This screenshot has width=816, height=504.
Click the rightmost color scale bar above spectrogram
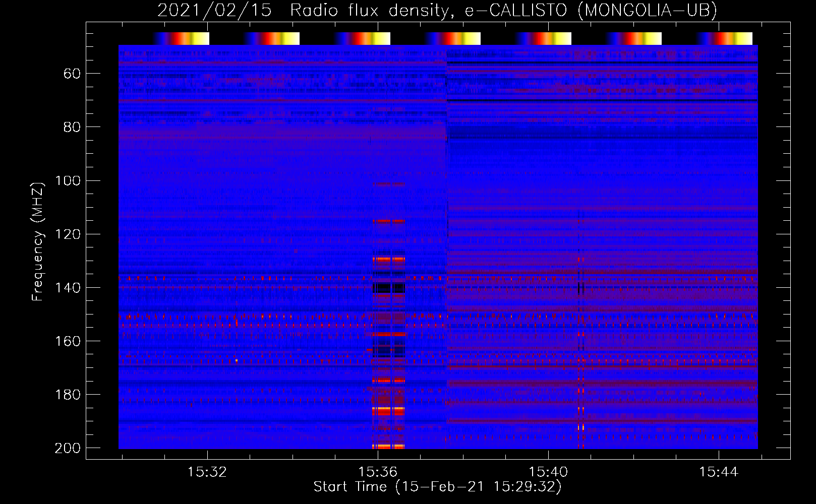[x=724, y=38]
